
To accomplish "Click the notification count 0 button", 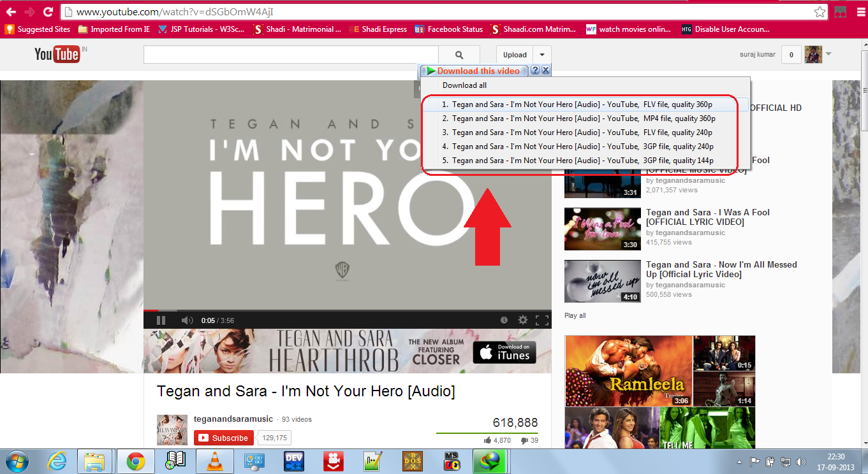I will pos(791,55).
